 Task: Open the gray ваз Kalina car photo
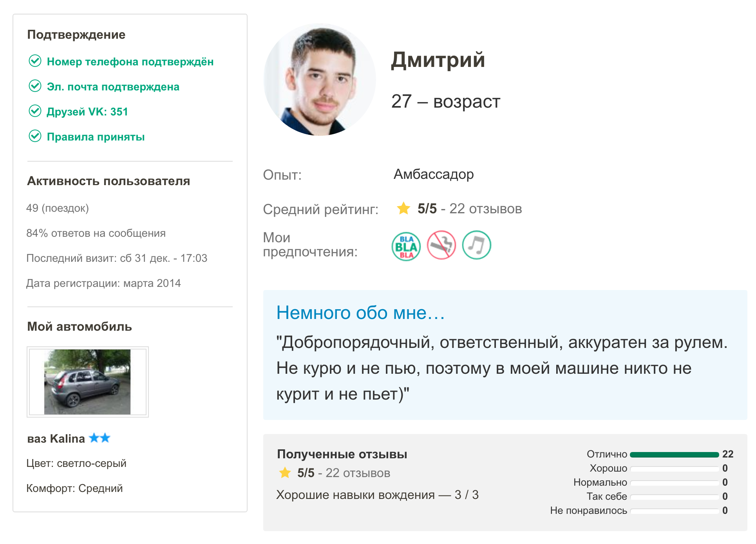pos(88,382)
